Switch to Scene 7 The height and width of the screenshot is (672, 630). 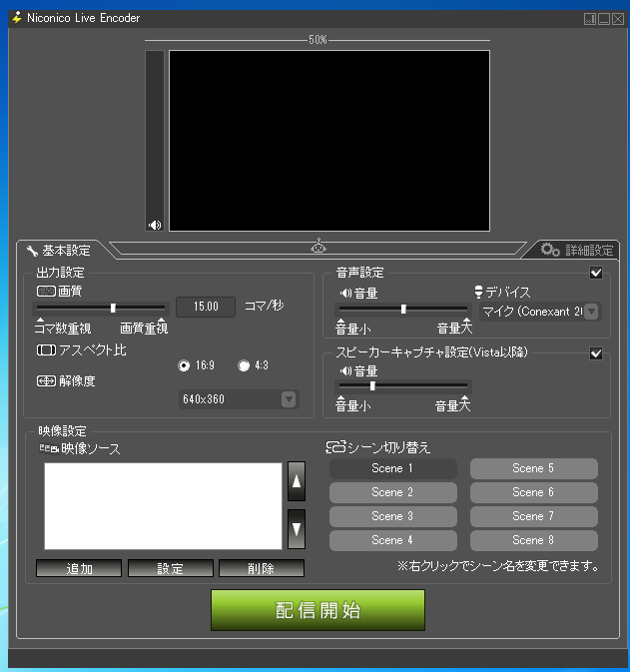(x=533, y=516)
